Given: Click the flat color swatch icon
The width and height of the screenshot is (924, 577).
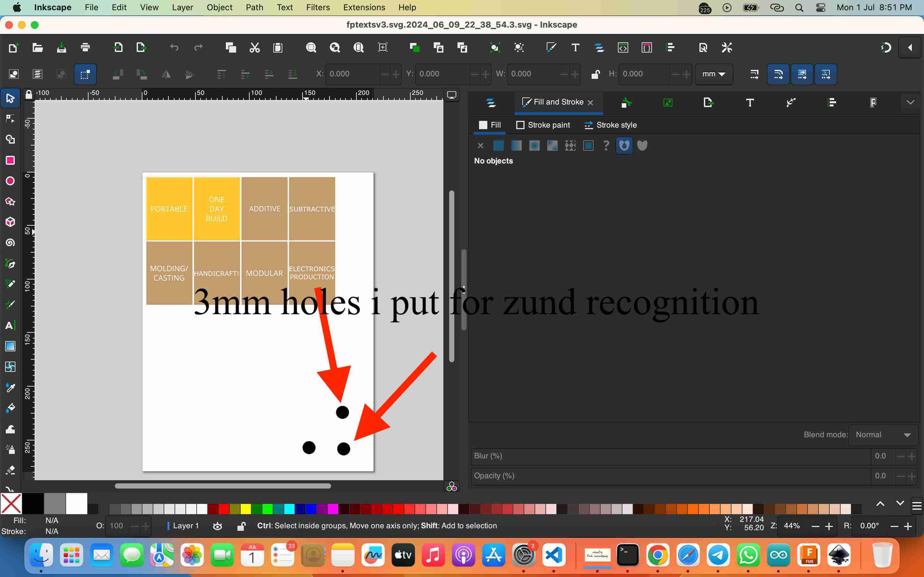Looking at the screenshot, I should [498, 146].
